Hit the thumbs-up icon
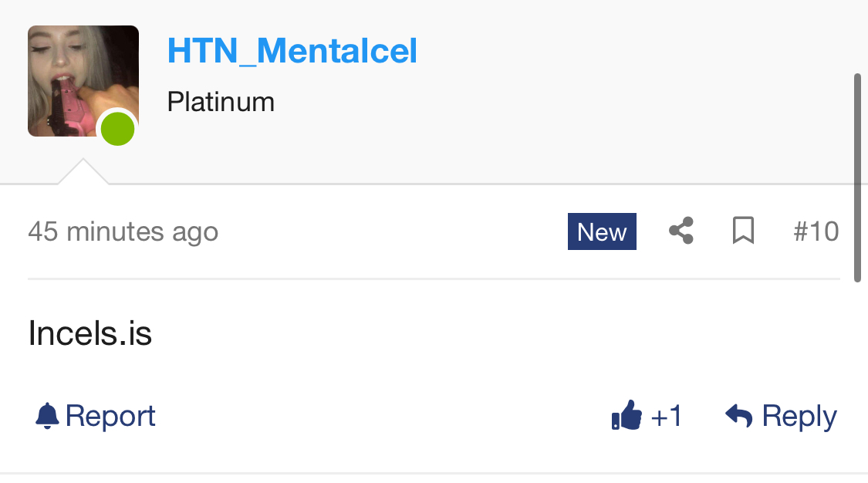This screenshot has height=483, width=868. [x=627, y=416]
